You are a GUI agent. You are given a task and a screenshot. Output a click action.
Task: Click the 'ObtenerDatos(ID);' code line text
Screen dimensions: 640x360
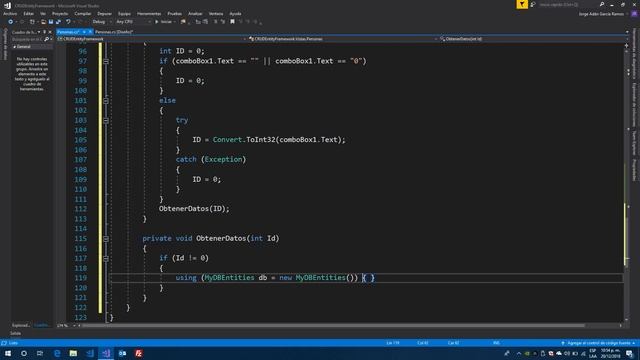tap(194, 209)
